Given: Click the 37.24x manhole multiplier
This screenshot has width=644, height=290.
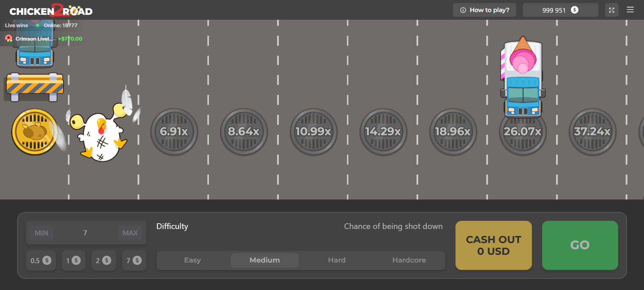Looking at the screenshot, I should 592,132.
